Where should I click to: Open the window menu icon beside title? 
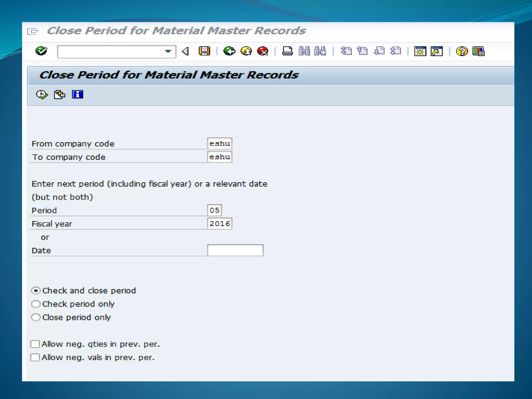coord(33,31)
